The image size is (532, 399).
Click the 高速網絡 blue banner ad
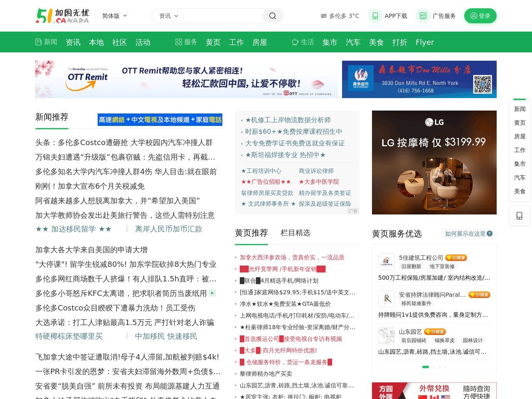tap(160, 120)
